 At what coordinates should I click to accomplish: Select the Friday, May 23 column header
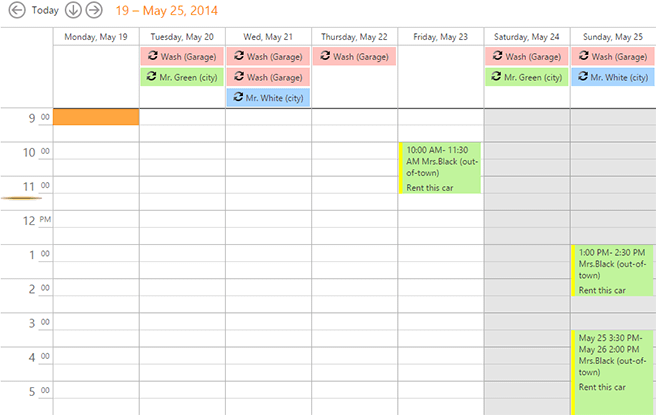coord(440,37)
